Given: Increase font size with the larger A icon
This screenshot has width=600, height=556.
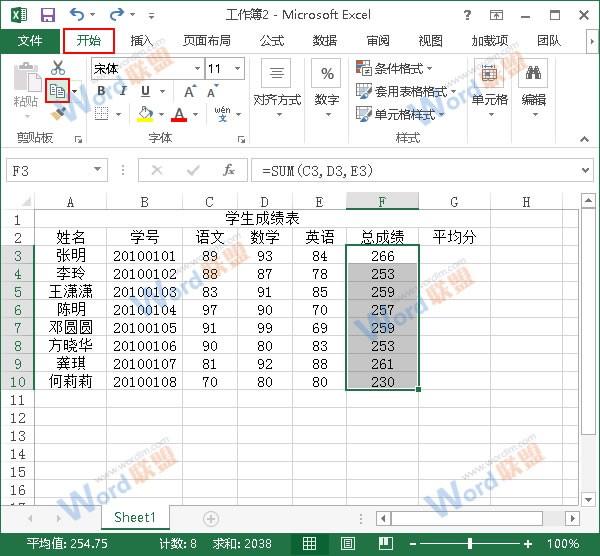Looking at the screenshot, I should 190,91.
